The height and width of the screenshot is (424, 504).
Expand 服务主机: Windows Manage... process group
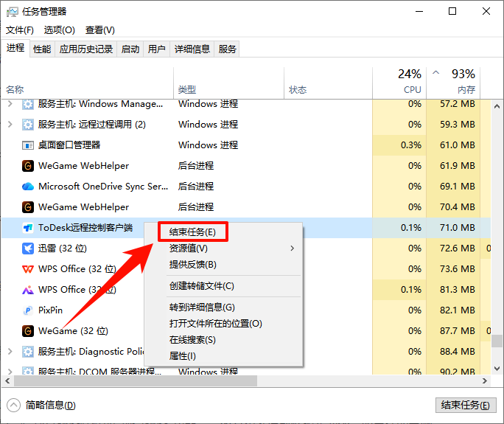(x=10, y=104)
